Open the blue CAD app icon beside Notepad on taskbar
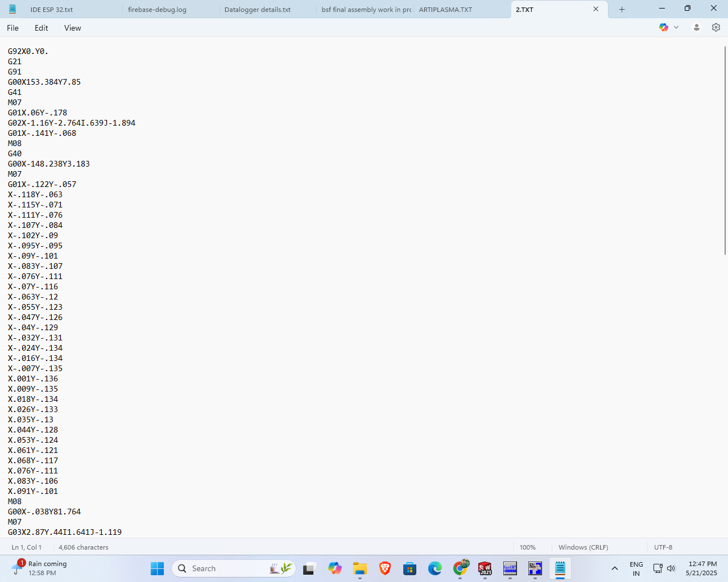The width and height of the screenshot is (728, 582). point(535,568)
